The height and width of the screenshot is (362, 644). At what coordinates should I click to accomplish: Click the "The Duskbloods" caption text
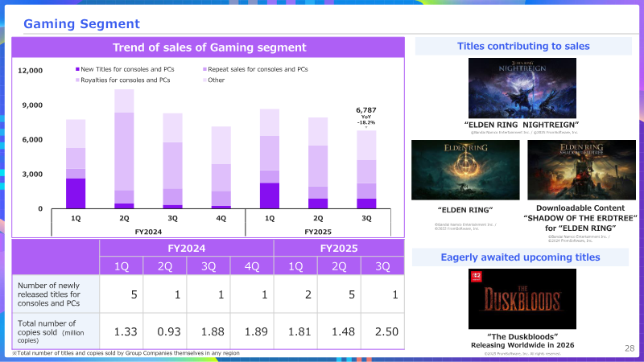(522, 336)
